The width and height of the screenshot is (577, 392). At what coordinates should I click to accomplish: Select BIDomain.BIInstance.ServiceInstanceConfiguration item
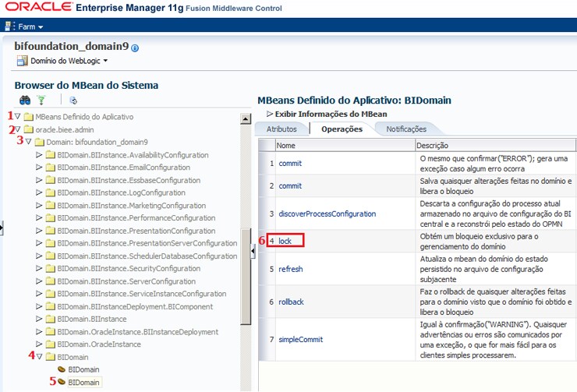[x=142, y=294]
